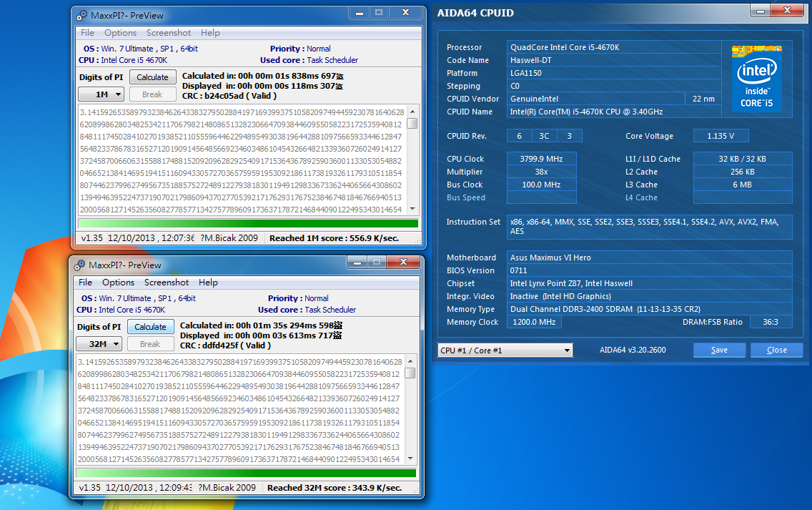This screenshot has height=510, width=812.
Task: Click the Processor value QuadCore Intel Core i5-4670K
Action: click(614, 47)
